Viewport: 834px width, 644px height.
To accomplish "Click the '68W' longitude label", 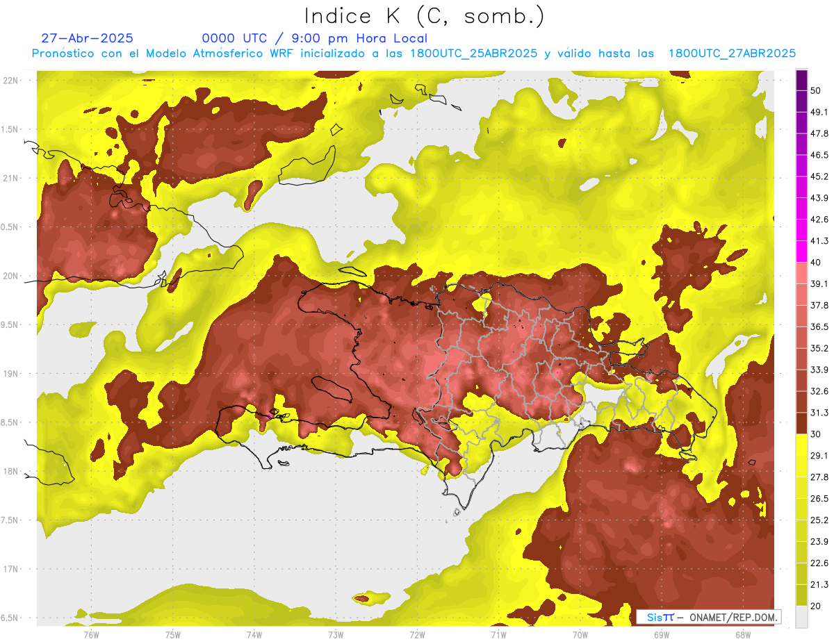I will [x=743, y=635].
